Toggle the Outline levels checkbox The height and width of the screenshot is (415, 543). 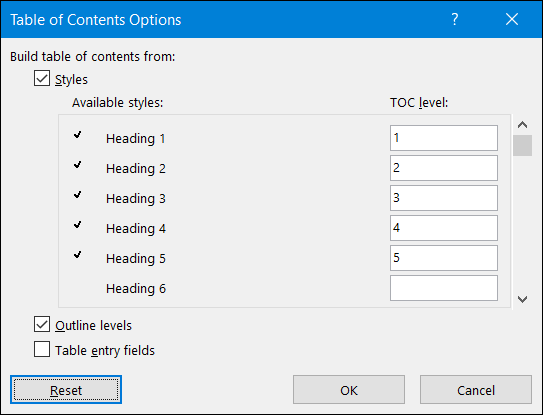tap(42, 324)
